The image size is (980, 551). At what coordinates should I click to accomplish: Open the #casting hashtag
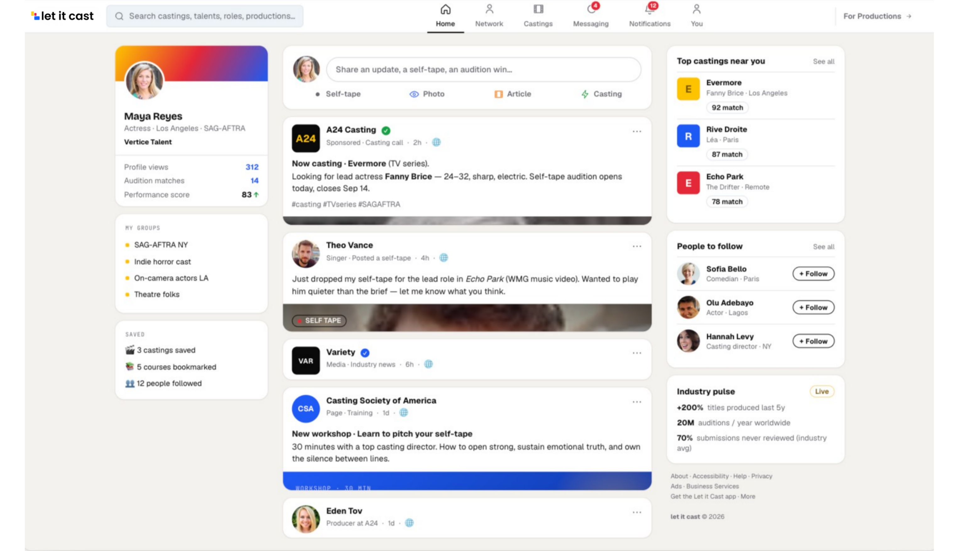(306, 204)
